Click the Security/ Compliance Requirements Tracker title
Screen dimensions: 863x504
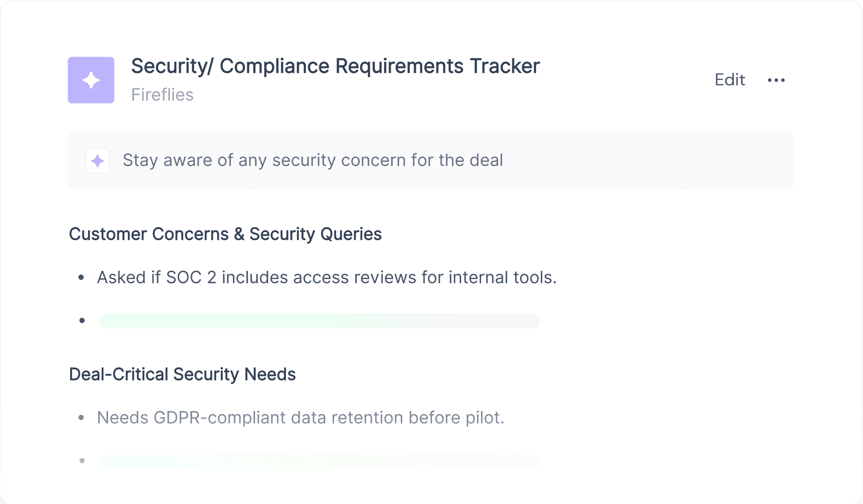pyautogui.click(x=335, y=66)
